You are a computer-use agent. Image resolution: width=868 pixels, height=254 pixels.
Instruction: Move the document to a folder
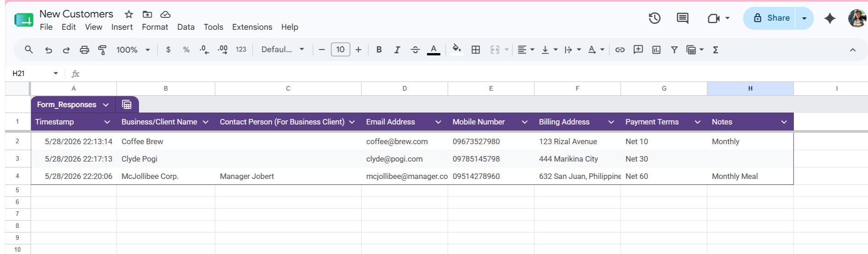[x=147, y=14]
